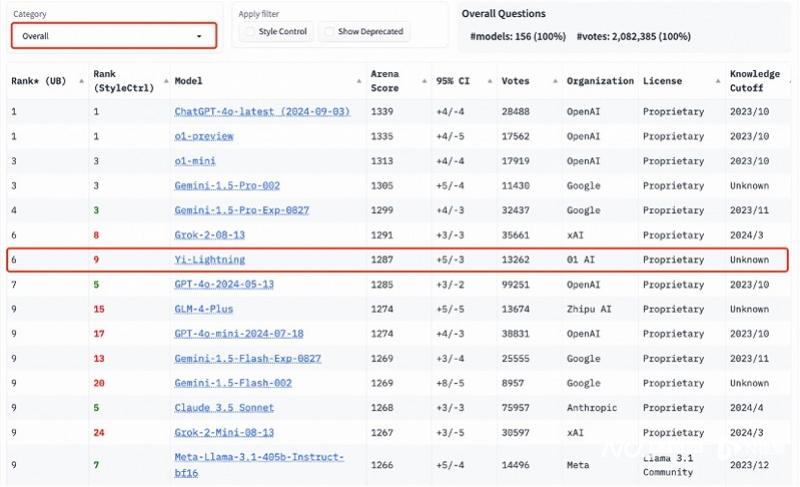
Task: Open the Gemini-1.5-Flash-Exp-0827 link
Action: (248, 358)
